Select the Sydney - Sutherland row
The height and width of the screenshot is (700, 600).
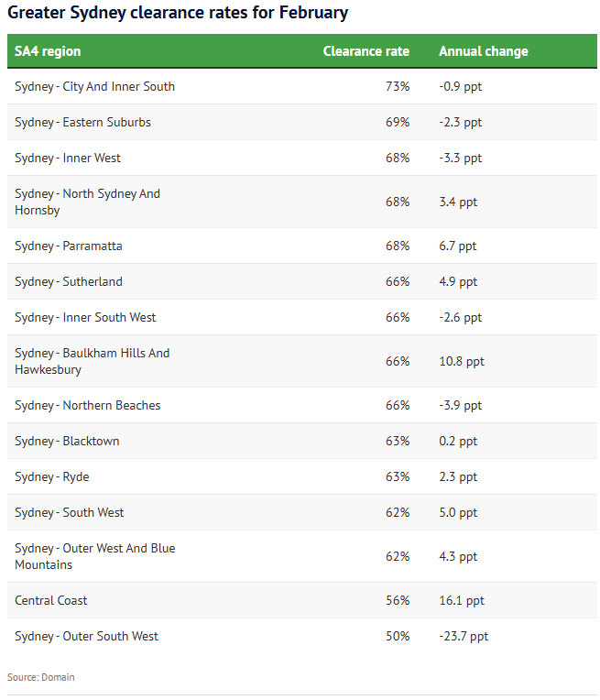(x=301, y=281)
